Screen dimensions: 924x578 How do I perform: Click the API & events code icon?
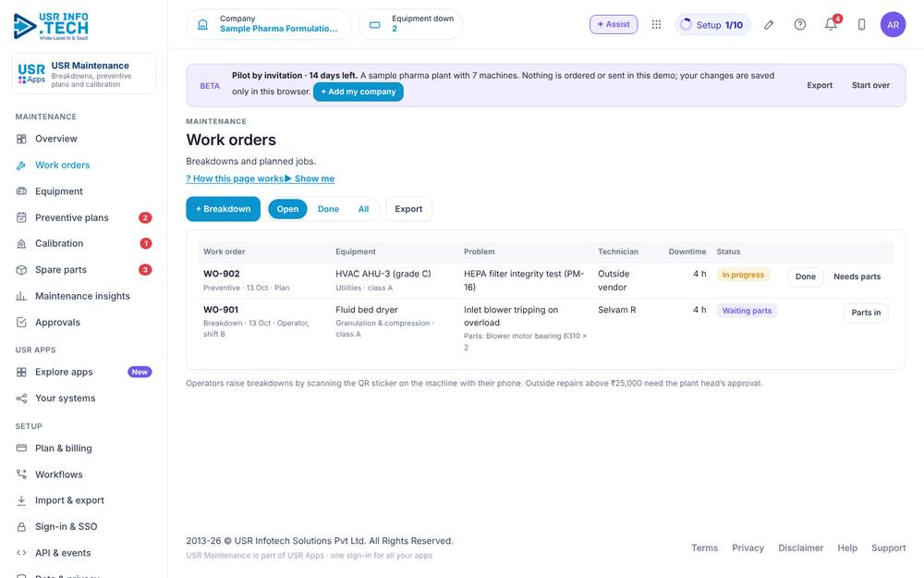click(21, 553)
